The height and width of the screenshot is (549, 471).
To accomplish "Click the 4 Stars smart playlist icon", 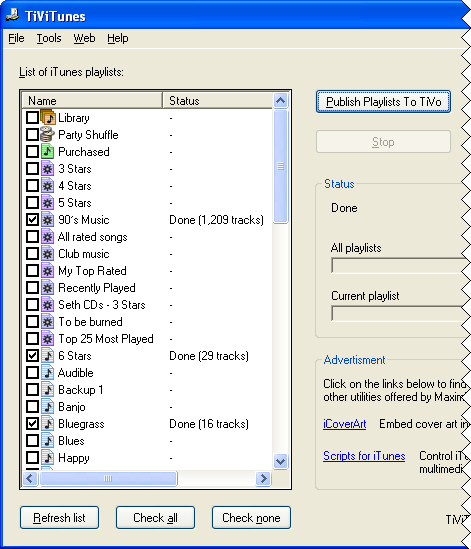I will (48, 186).
